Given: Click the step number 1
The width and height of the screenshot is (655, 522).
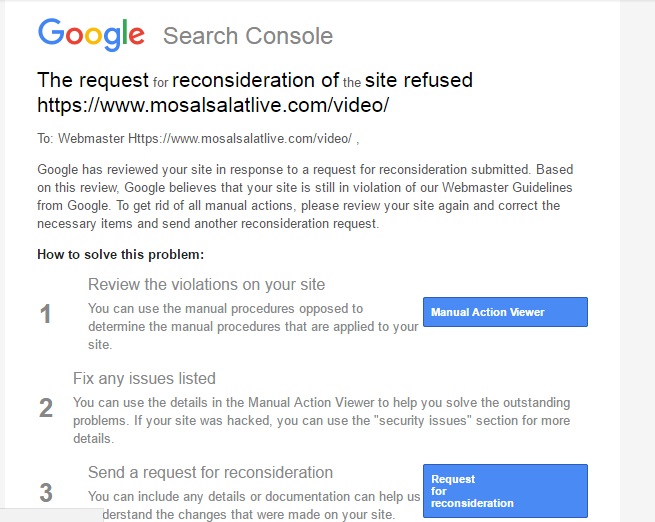Looking at the screenshot, I should click(46, 315).
